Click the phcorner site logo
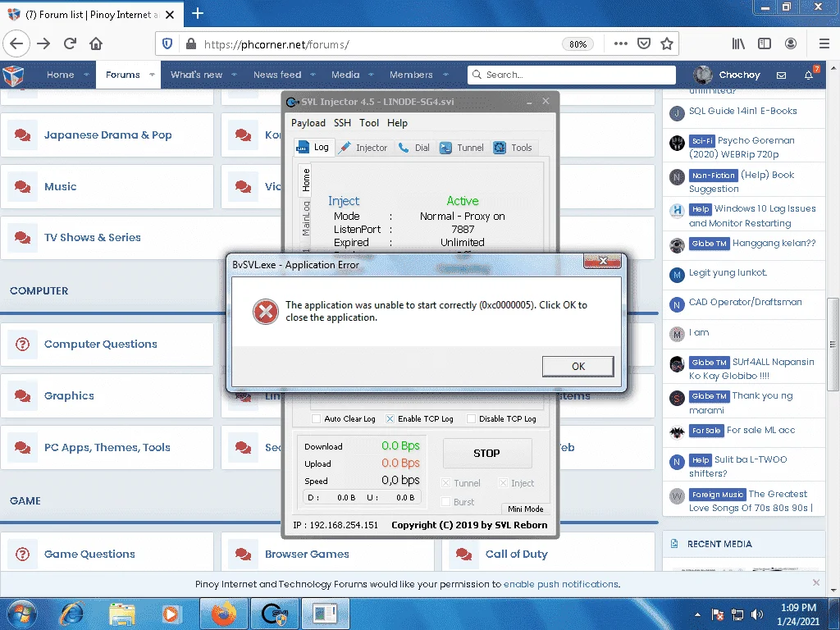This screenshot has width=840, height=630. pyautogui.click(x=13, y=75)
